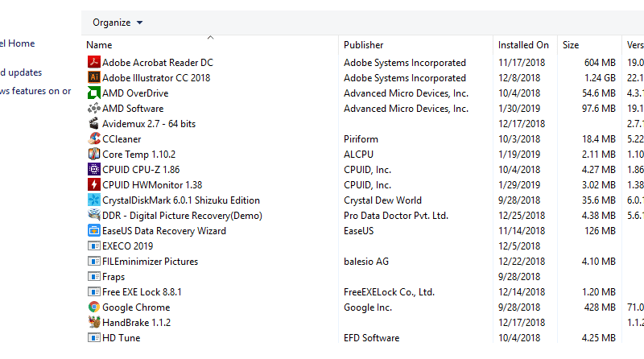Select the Core Temp 1.10.2 entry
Screen dimensions: 644x359
click(138, 155)
